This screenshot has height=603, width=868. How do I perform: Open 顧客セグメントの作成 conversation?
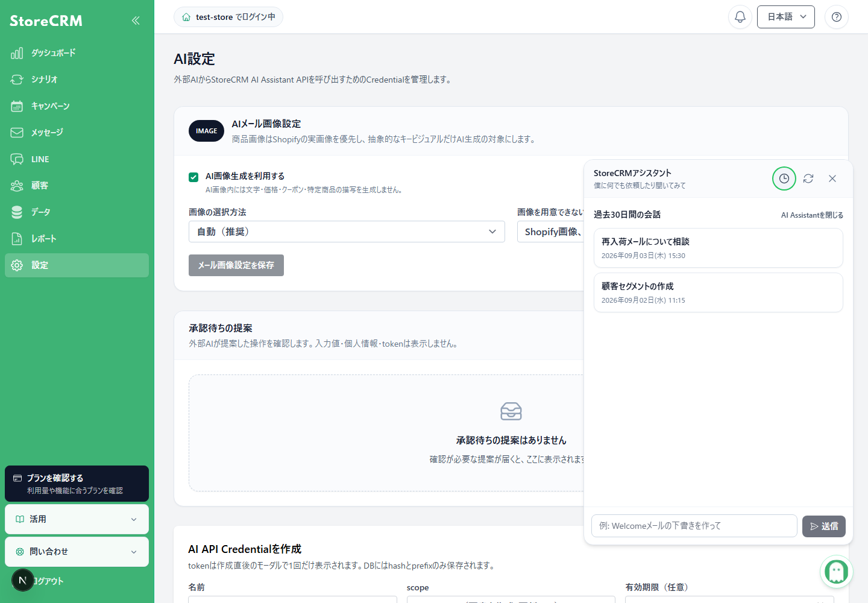click(719, 292)
